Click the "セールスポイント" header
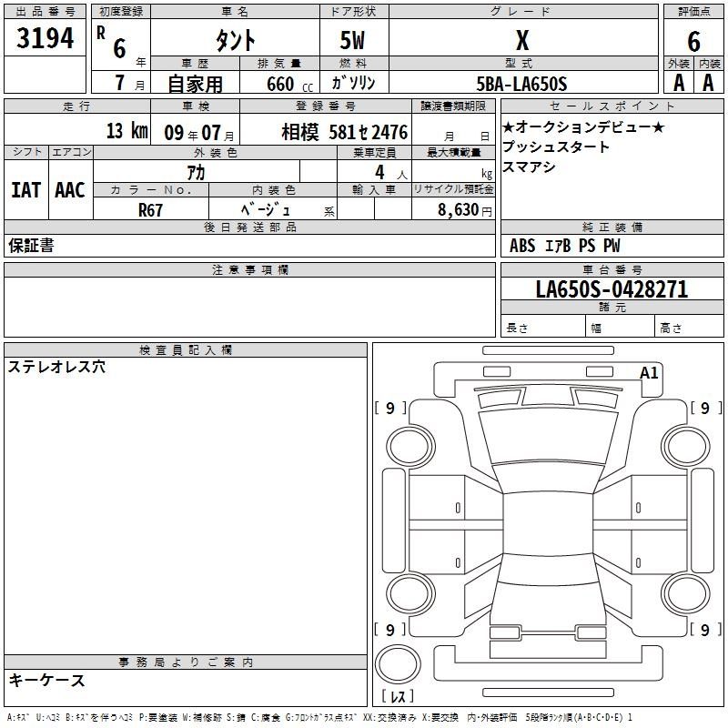This screenshot has width=728, height=728. click(612, 106)
